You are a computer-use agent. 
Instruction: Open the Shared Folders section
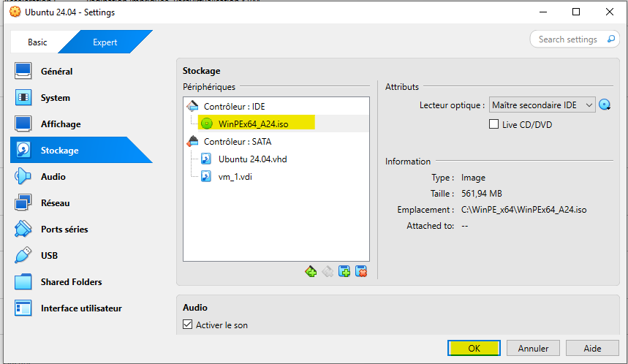coord(71,282)
